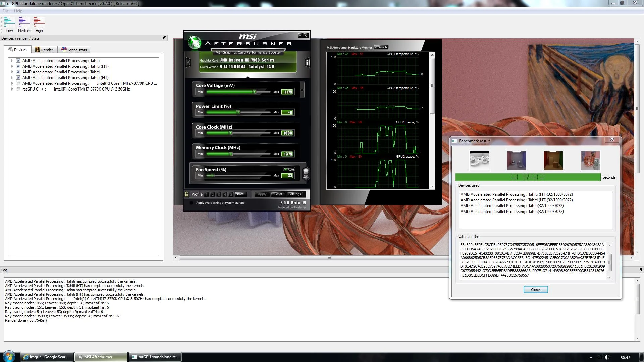Select profile slot 5 in Afterburner
Viewport: 644px width, 362px height.
point(231,194)
